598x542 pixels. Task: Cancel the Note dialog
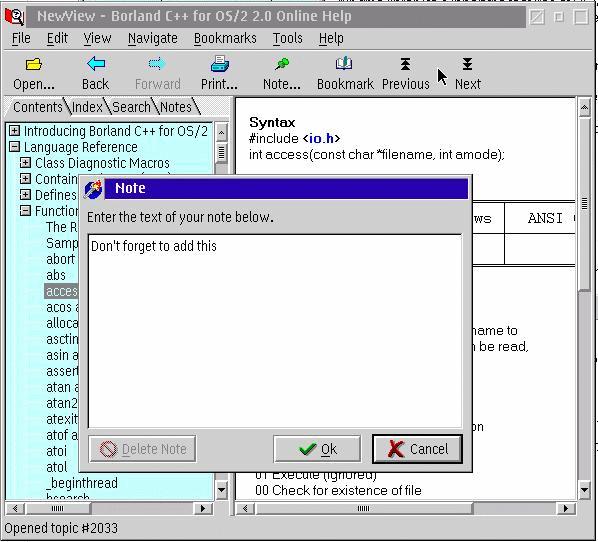coord(417,449)
